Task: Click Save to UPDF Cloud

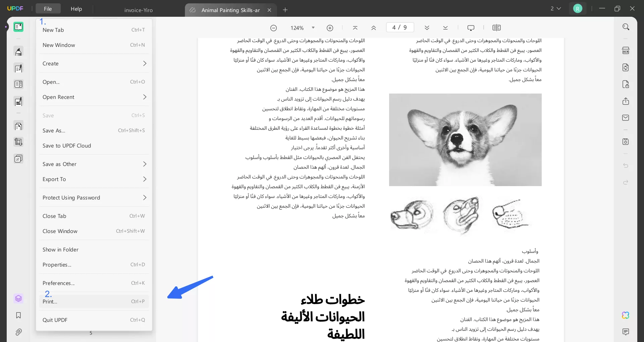Action: 67,146
